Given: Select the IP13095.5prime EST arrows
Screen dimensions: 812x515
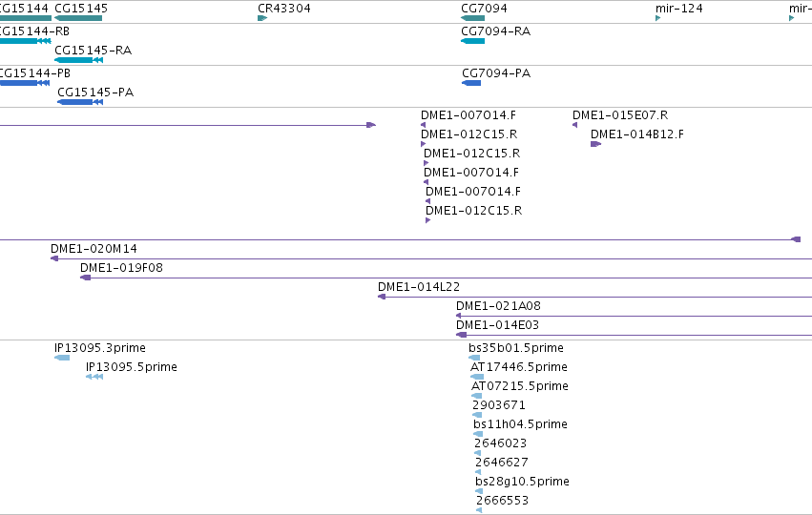Looking at the screenshot, I should [94, 377].
